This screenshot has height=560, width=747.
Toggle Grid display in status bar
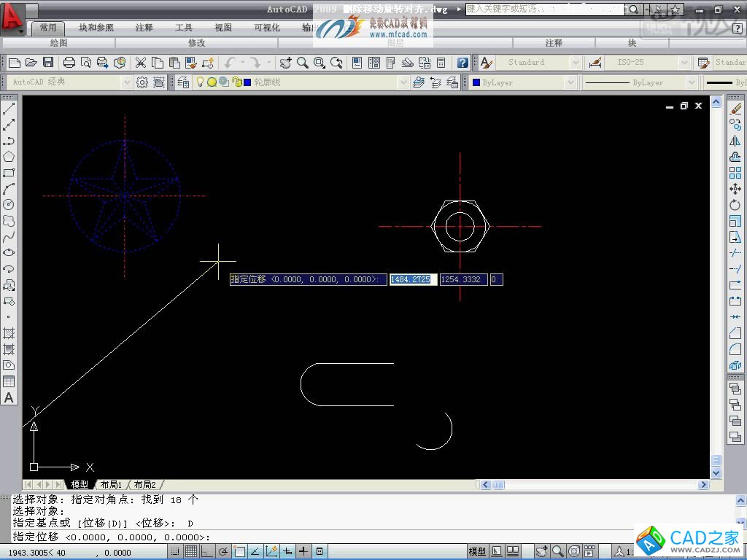pos(190,552)
